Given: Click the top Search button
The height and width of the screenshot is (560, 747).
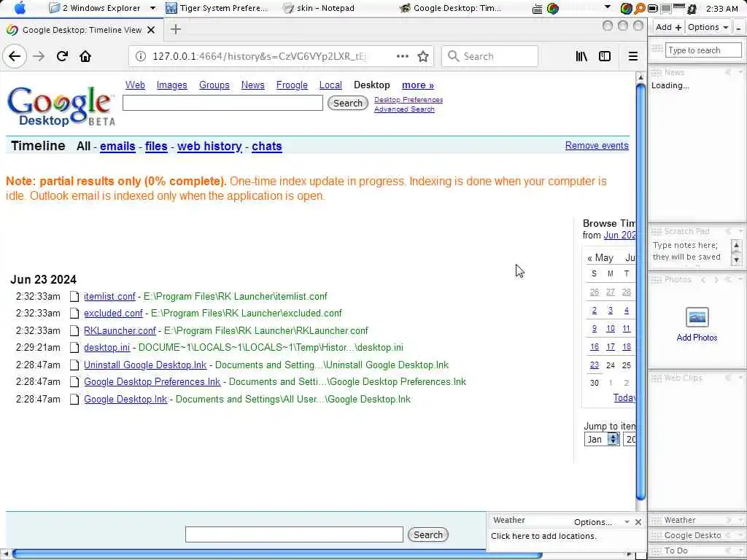Looking at the screenshot, I should [x=348, y=103].
